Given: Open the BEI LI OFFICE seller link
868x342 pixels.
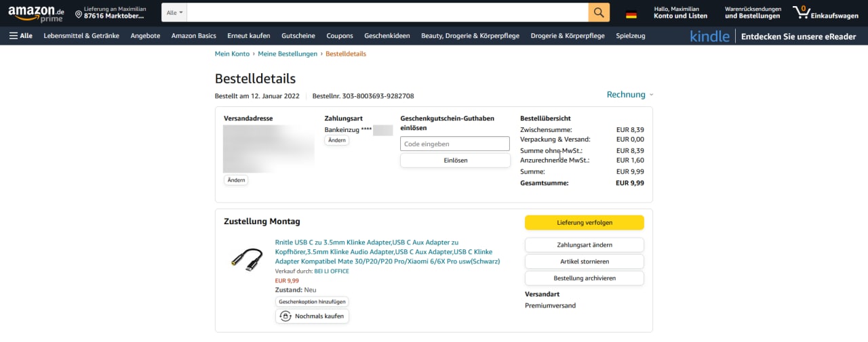Looking at the screenshot, I should point(332,271).
